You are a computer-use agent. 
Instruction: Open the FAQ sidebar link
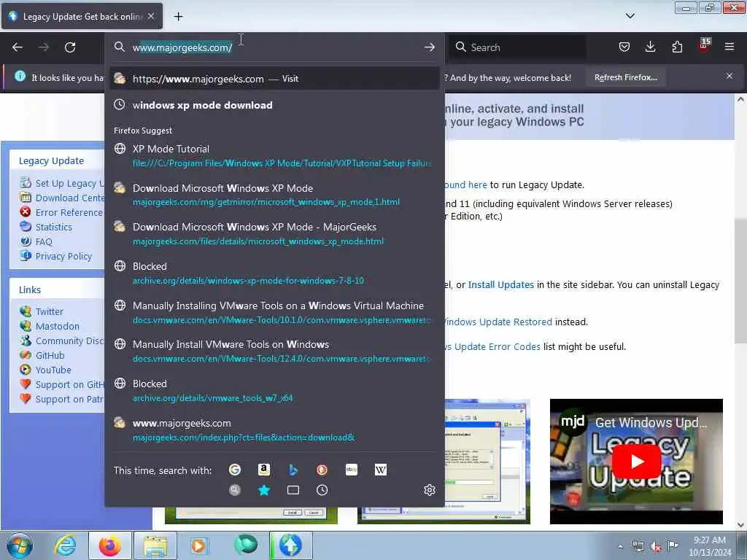(x=44, y=241)
